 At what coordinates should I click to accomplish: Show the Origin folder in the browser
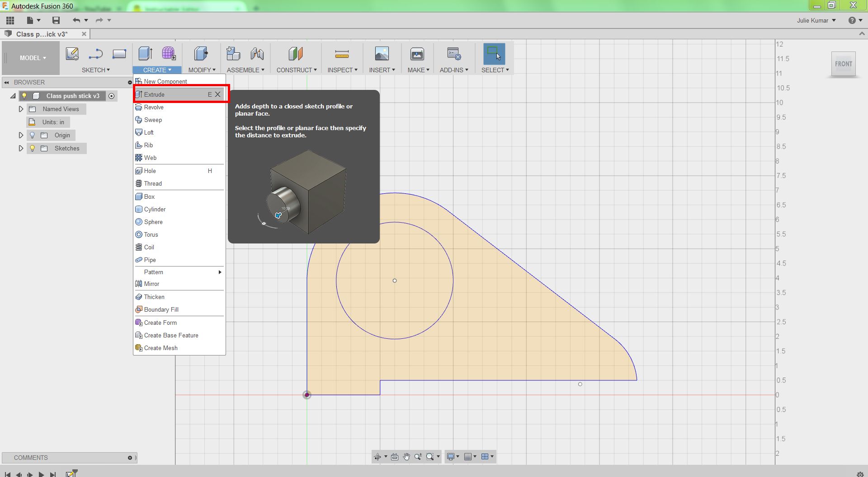[32, 135]
